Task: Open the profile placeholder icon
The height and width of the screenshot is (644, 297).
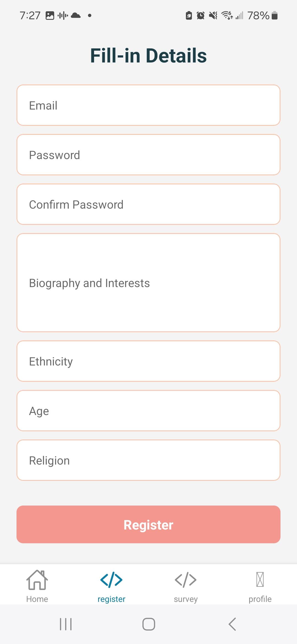Action: coord(260,579)
